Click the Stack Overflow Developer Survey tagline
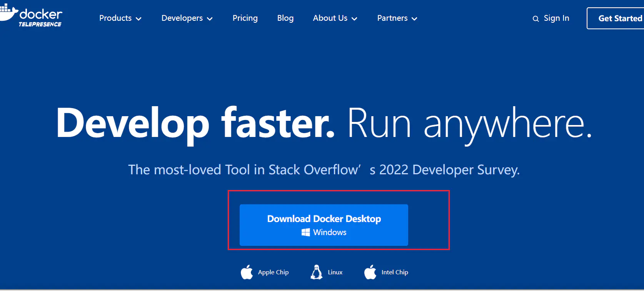Viewport: 644px width, 292px height. click(x=324, y=170)
